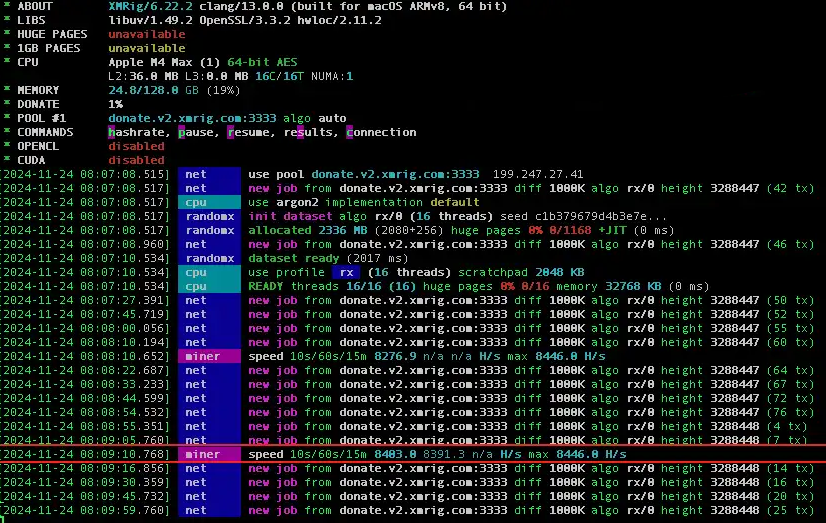The height and width of the screenshot is (523, 826).
Task: Click the 'hwloc/2.11.2' library text
Action: 339,20
